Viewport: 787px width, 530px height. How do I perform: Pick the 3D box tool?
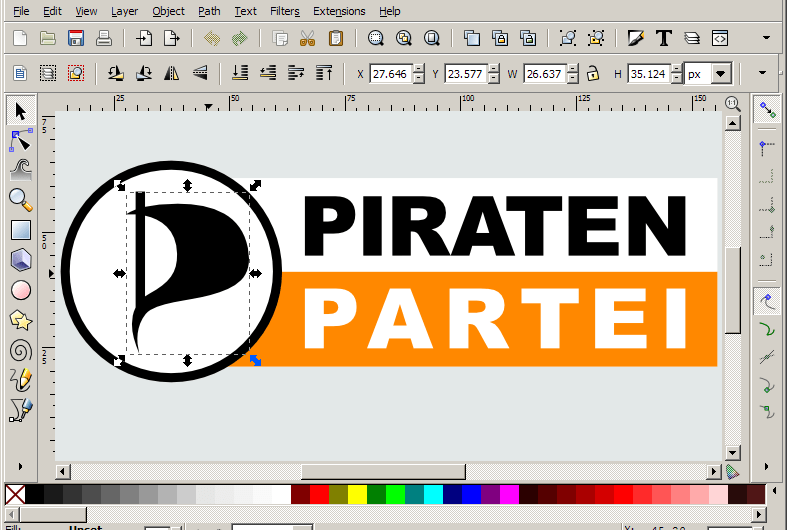pos(20,260)
